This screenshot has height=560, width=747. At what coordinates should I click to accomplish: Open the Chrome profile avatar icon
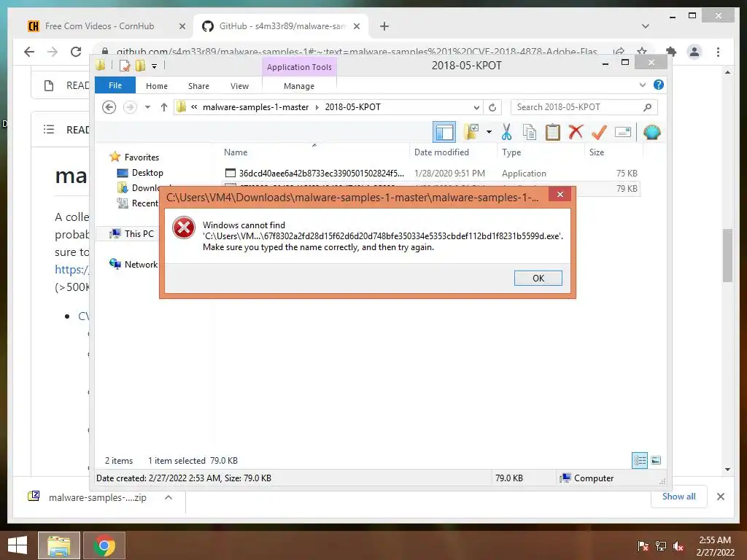coord(694,52)
